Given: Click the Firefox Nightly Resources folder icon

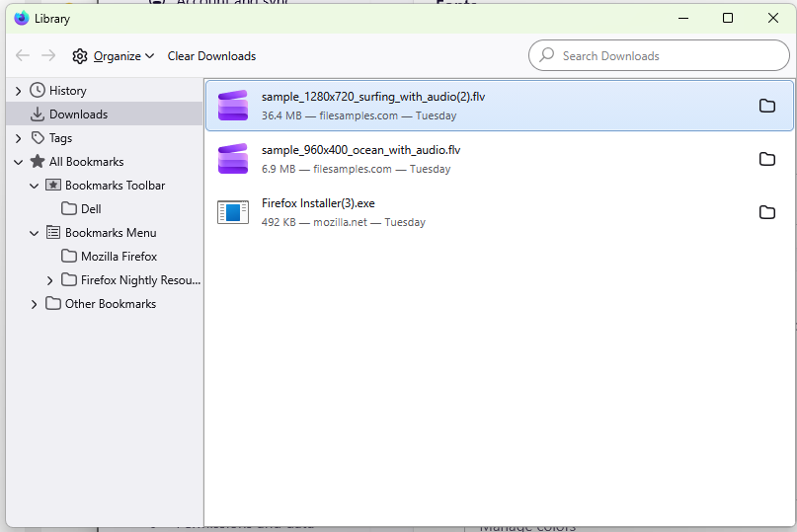Looking at the screenshot, I should tap(69, 279).
